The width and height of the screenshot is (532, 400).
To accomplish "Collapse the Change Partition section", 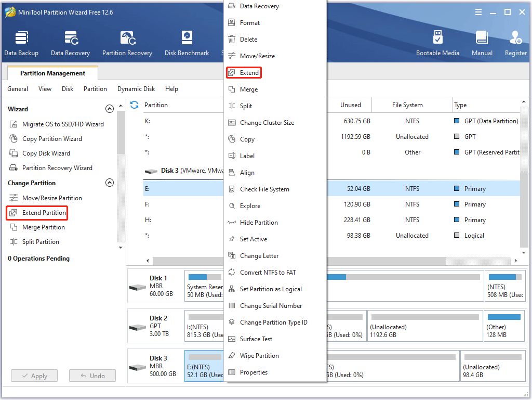I will 109,183.
